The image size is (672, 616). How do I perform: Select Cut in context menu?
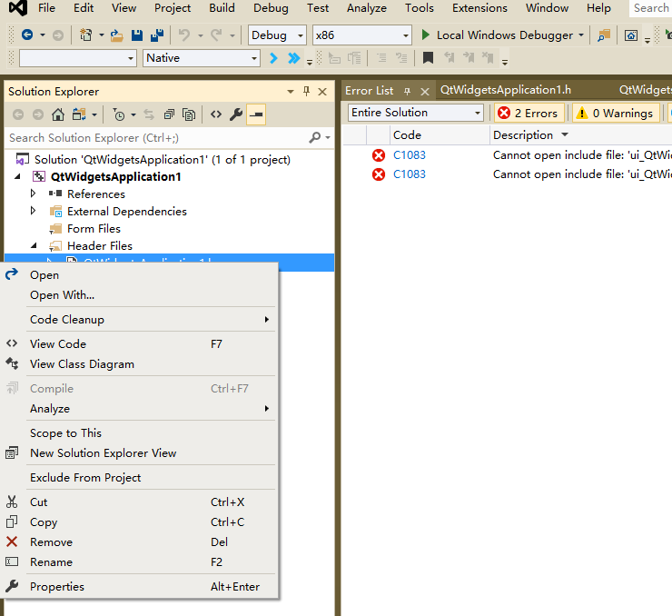[x=140, y=502]
